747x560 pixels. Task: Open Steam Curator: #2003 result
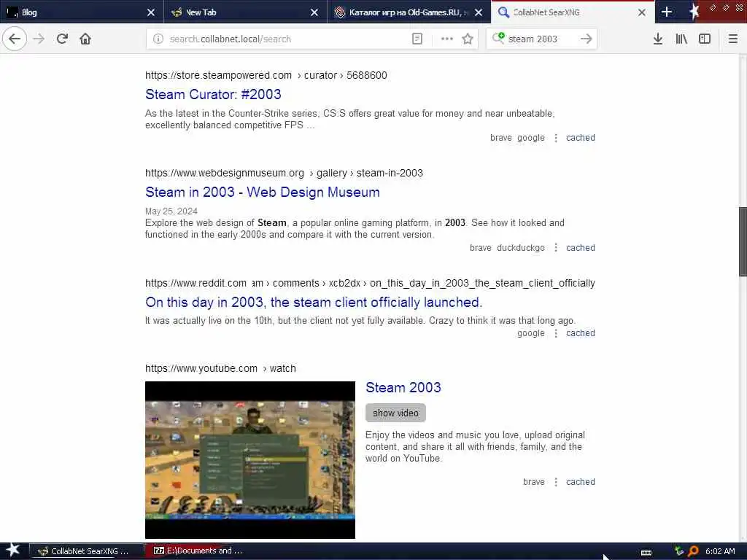213,94
